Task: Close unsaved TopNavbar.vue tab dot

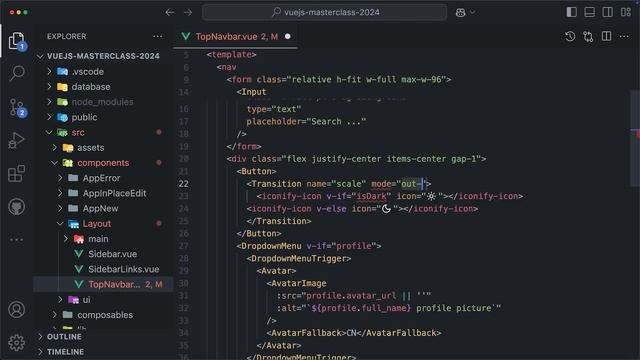Action: (x=288, y=36)
